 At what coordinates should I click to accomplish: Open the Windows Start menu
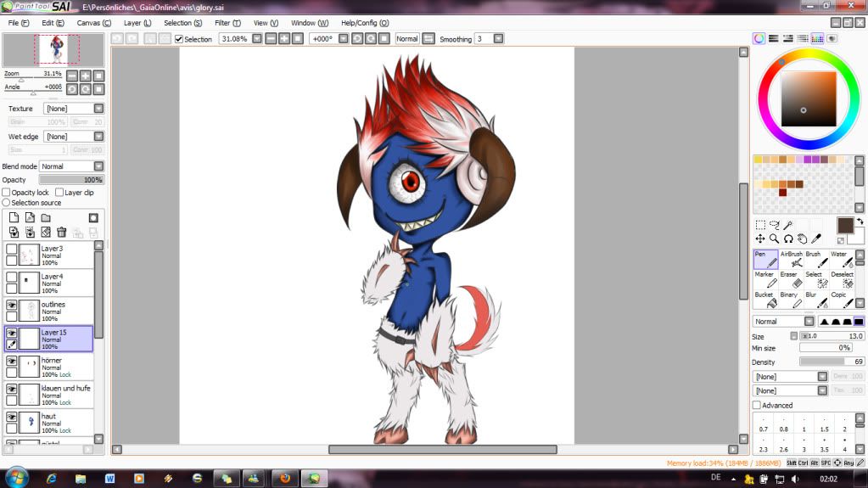16,478
